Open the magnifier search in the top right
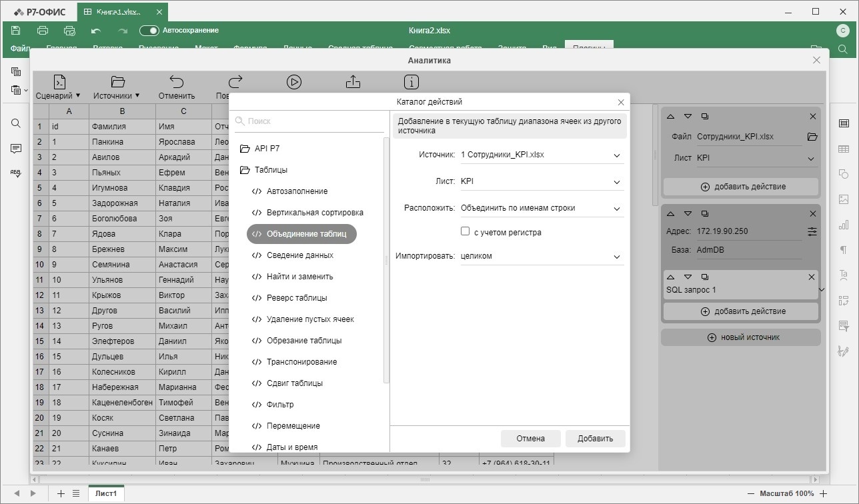 [842, 49]
